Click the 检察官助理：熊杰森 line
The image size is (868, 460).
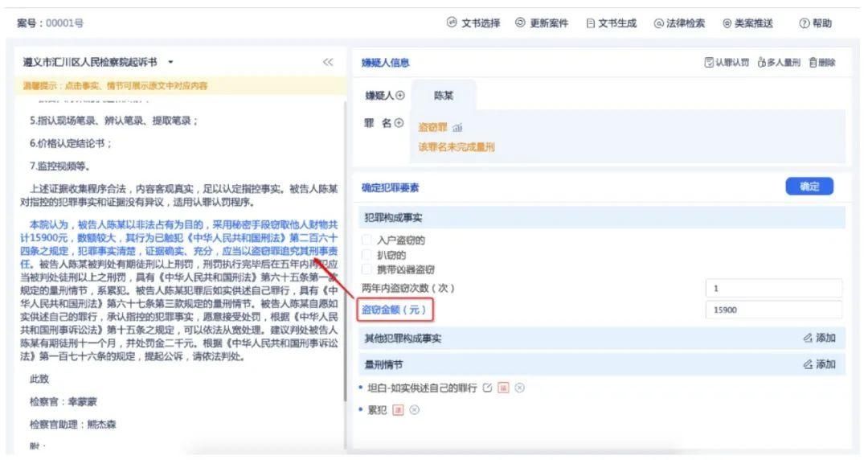(x=73, y=425)
